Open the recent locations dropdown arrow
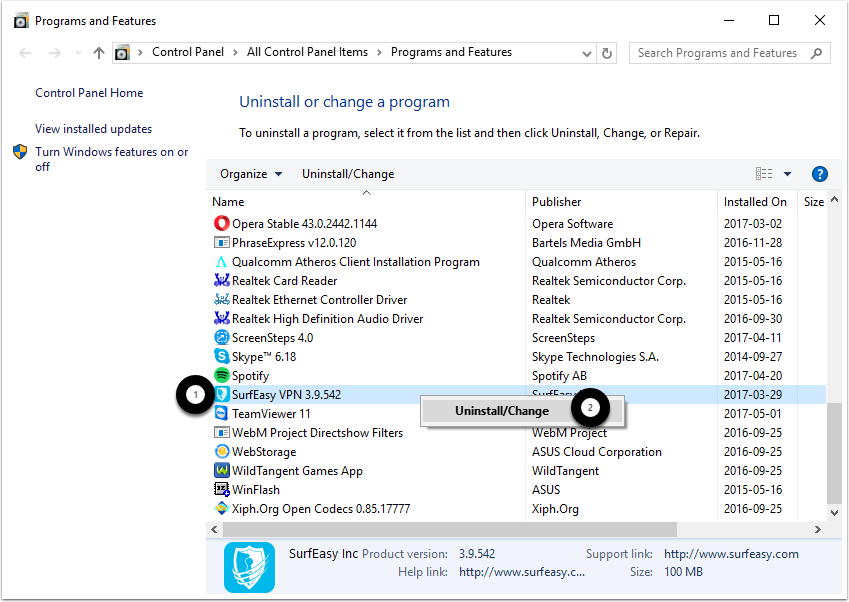This screenshot has height=602, width=849. [x=79, y=53]
